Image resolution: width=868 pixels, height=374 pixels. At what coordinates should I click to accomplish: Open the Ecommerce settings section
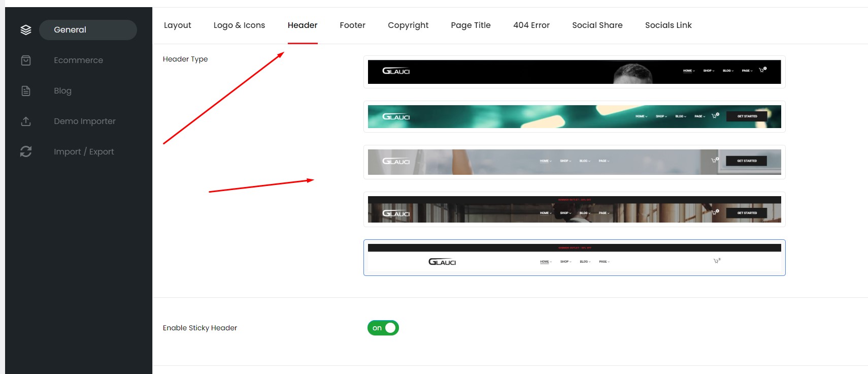(x=78, y=60)
